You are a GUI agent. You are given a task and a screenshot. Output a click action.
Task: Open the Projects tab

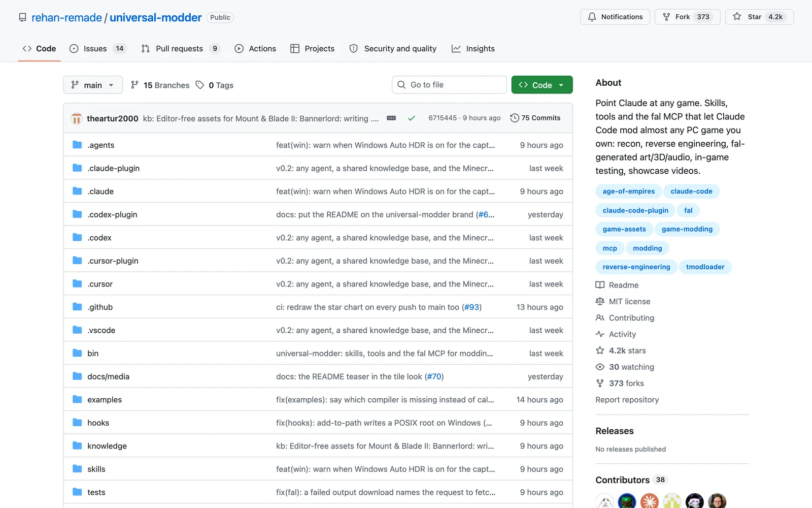click(x=312, y=49)
